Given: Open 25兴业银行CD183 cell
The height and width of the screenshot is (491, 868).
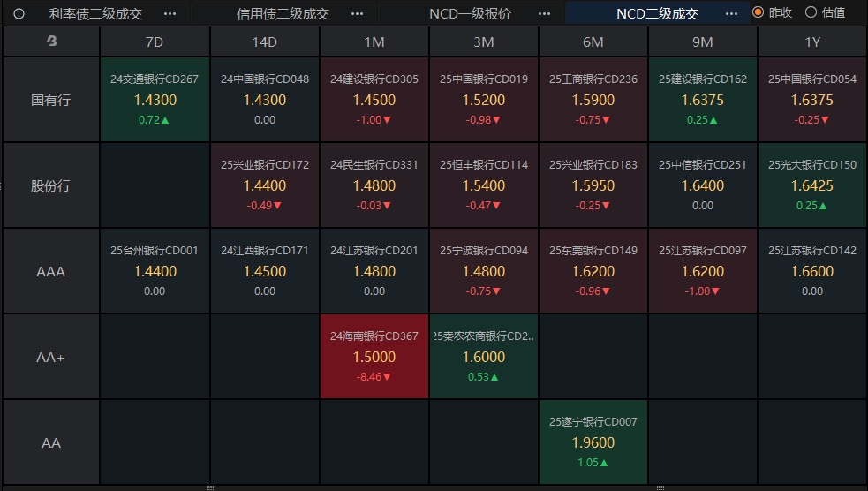Looking at the screenshot, I should (x=593, y=185).
